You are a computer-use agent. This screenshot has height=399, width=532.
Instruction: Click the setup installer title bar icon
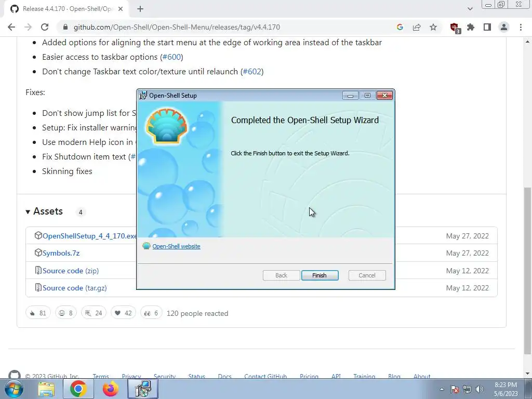tap(143, 96)
